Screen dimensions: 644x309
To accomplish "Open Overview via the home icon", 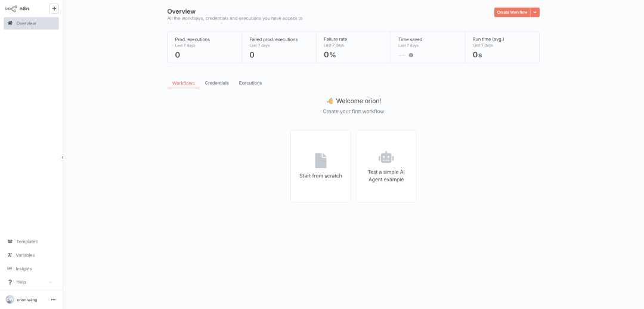I will point(10,23).
